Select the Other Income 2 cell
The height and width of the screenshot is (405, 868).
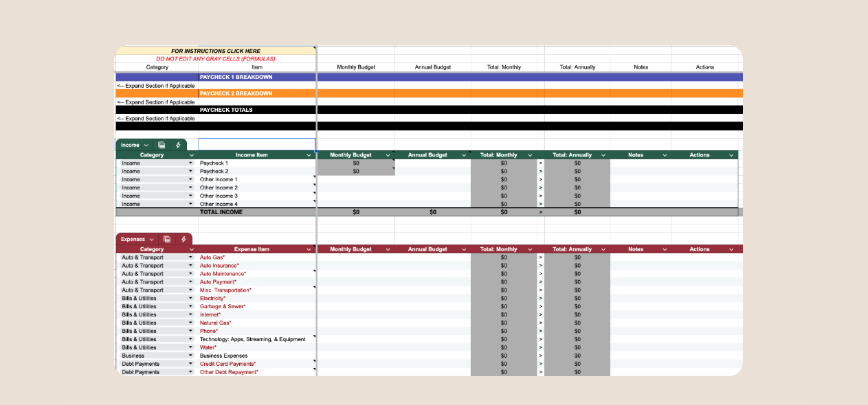tap(257, 188)
